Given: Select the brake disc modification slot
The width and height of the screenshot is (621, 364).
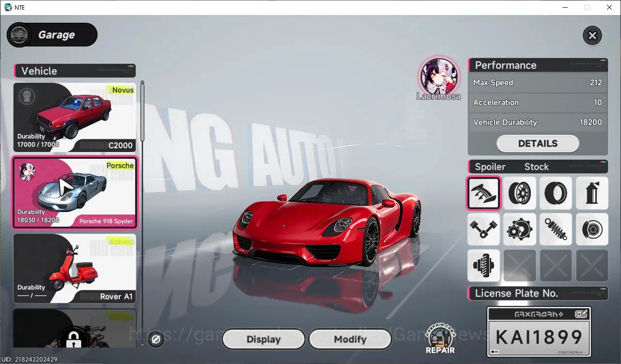Looking at the screenshot, I should tap(591, 229).
